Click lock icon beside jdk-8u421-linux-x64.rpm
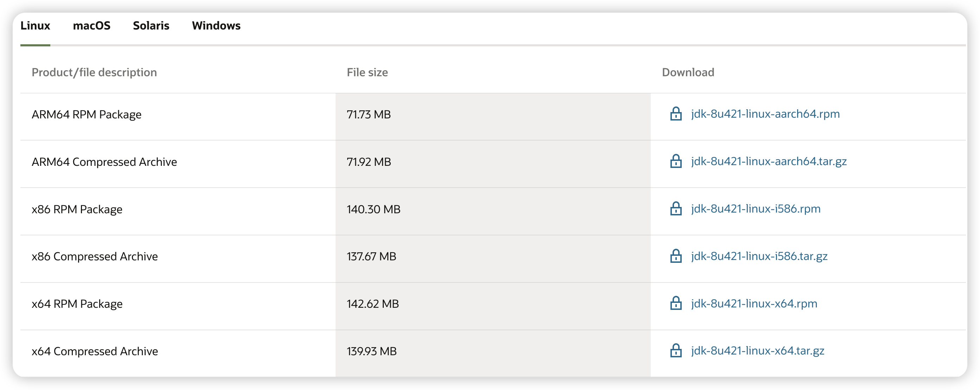This screenshot has width=980, height=390. coord(676,303)
